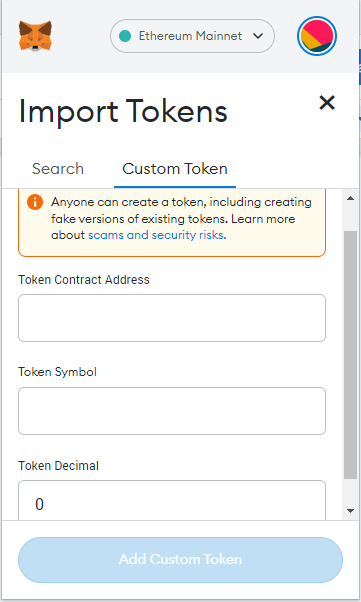Open the Ethereum Mainnet network selector
Screen dimensions: 361x602
pos(192,36)
